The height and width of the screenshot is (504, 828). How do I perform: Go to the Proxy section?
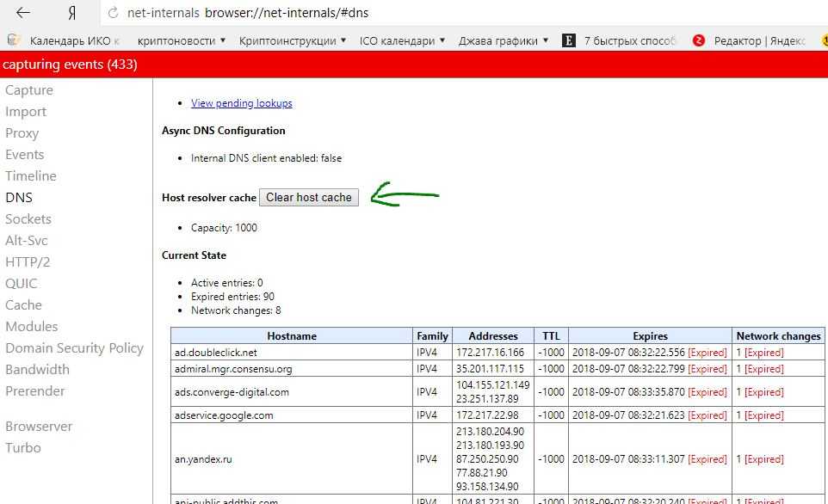click(x=22, y=133)
